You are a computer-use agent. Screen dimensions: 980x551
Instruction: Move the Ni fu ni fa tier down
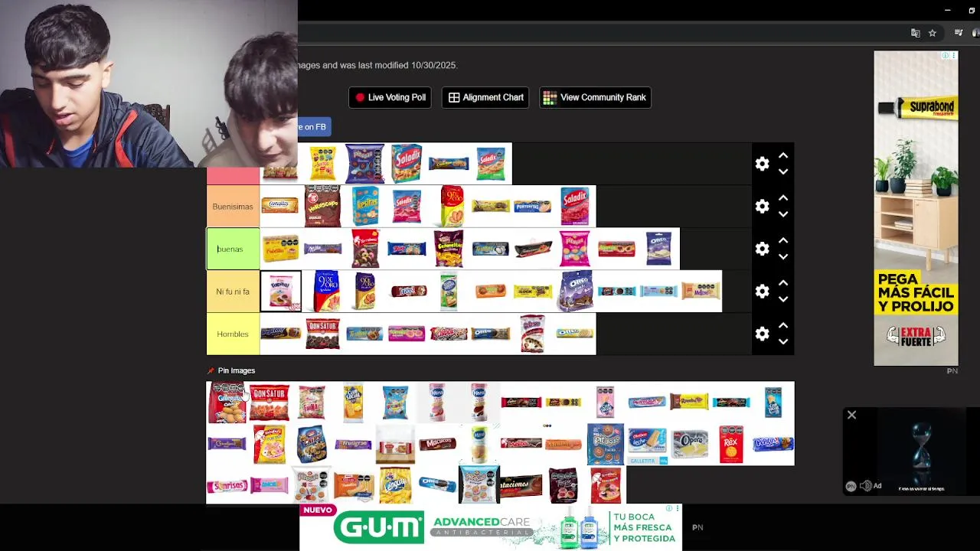click(783, 300)
